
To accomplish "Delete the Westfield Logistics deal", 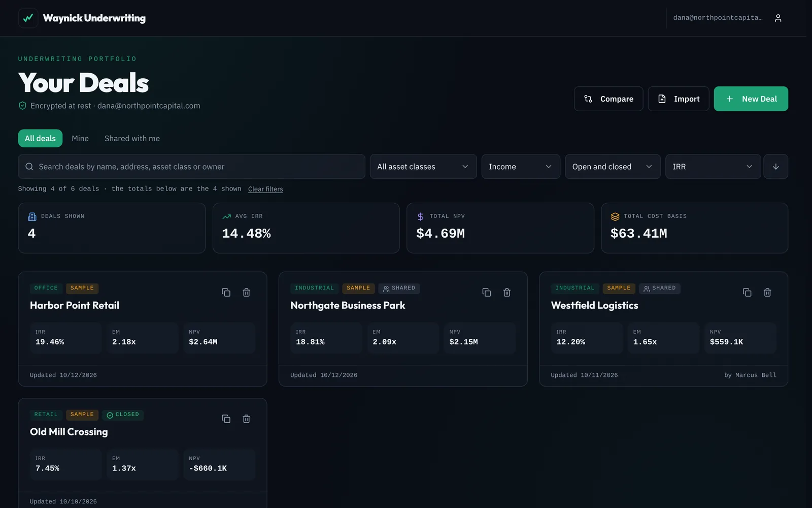I will pyautogui.click(x=767, y=293).
